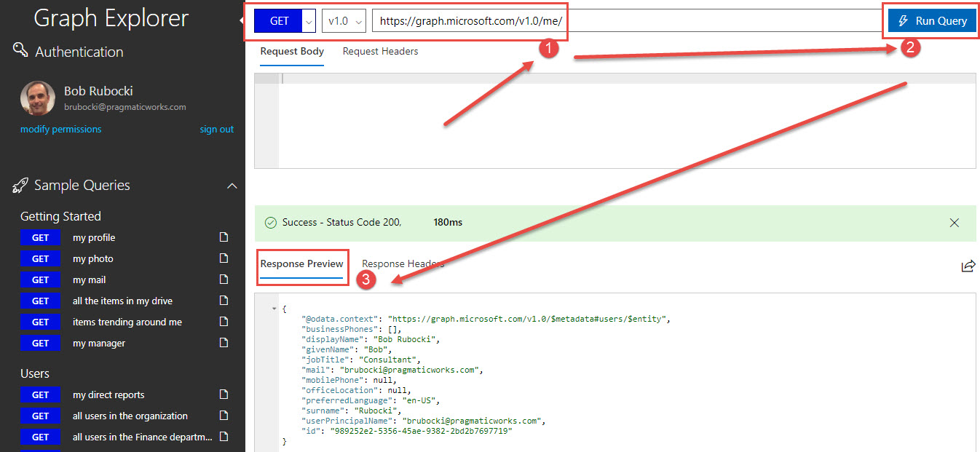This screenshot has height=452, width=980.
Task: Open the modify permissions link
Action: (60, 129)
